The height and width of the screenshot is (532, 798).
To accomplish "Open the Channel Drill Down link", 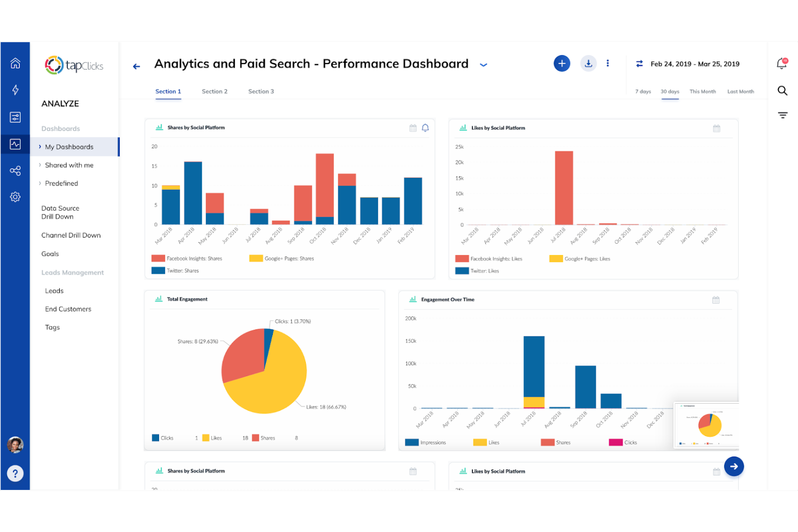I will (71, 236).
